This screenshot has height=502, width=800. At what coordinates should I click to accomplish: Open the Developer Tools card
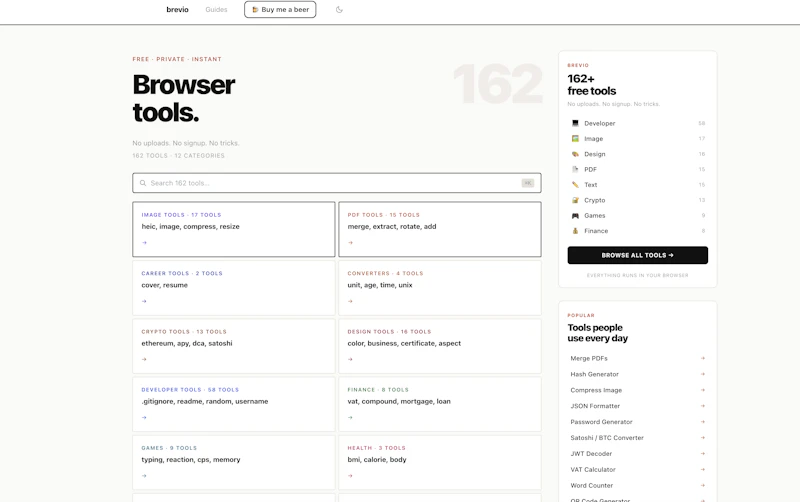pyautogui.click(x=234, y=404)
